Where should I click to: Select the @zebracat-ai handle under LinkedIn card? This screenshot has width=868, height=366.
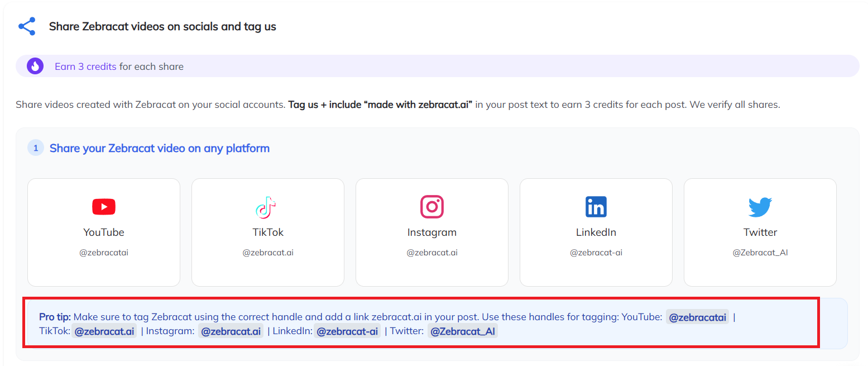pyautogui.click(x=596, y=253)
